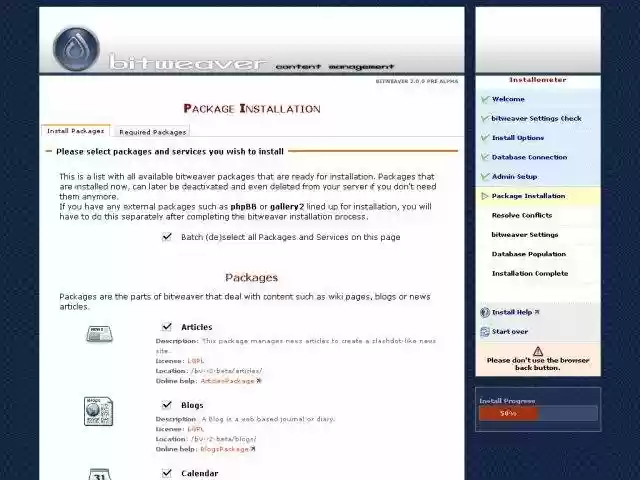Click arrow icon beside Package Installation step
Viewport: 640px width, 480px height.
tap(485, 196)
